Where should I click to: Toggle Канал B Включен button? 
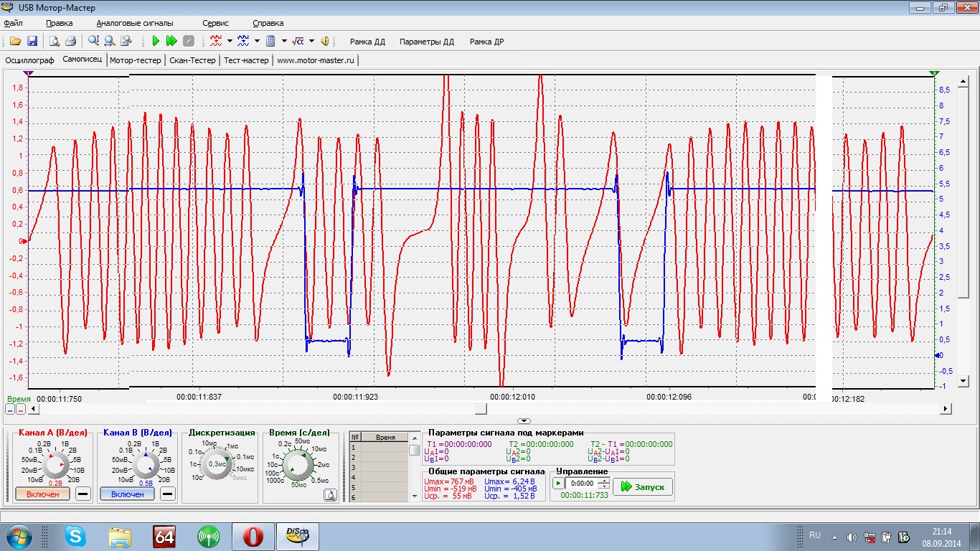[127, 494]
